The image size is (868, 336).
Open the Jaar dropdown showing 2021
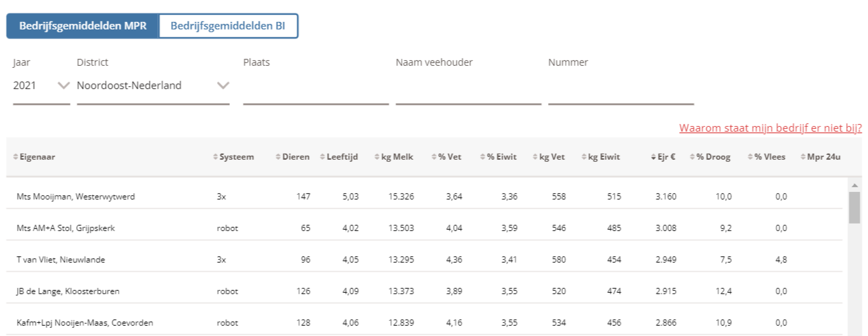[41, 86]
